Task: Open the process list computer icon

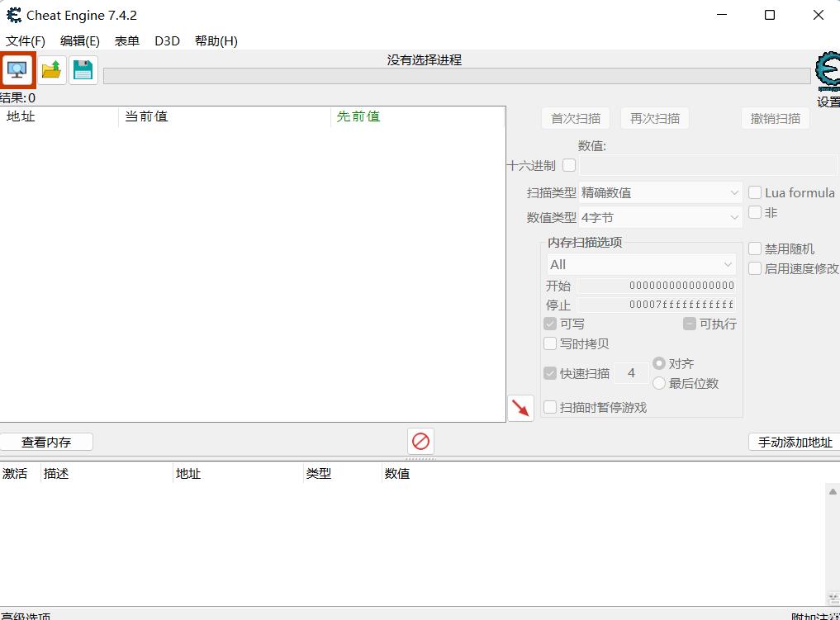Action: tap(17, 69)
